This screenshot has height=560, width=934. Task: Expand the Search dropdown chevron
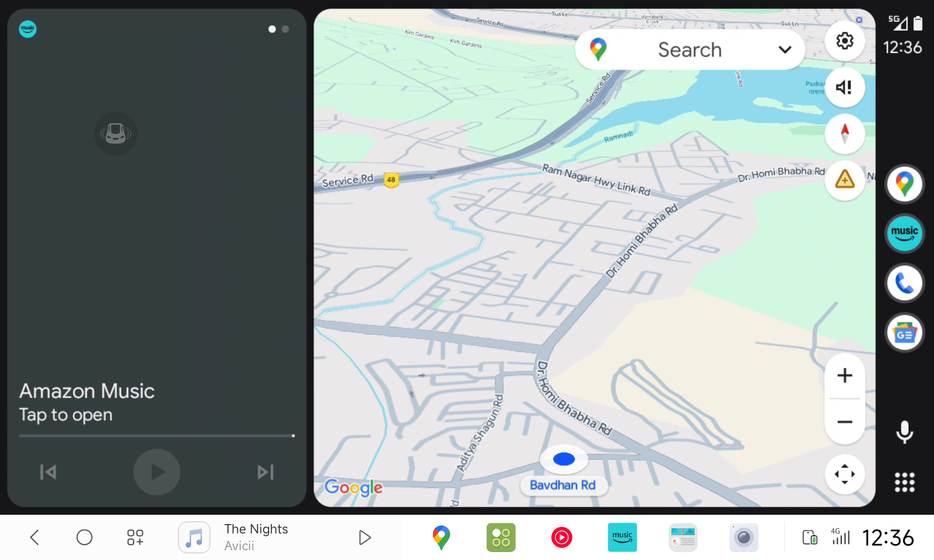click(x=785, y=49)
